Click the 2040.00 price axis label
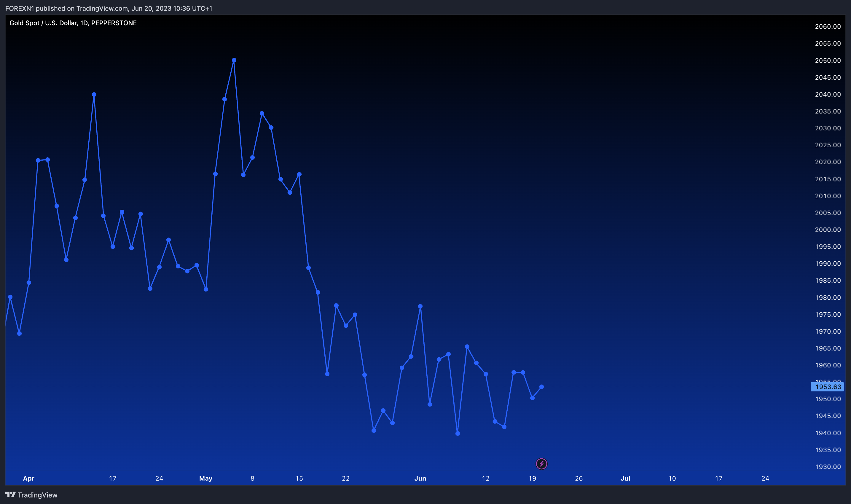This screenshot has height=504, width=851. (x=828, y=94)
